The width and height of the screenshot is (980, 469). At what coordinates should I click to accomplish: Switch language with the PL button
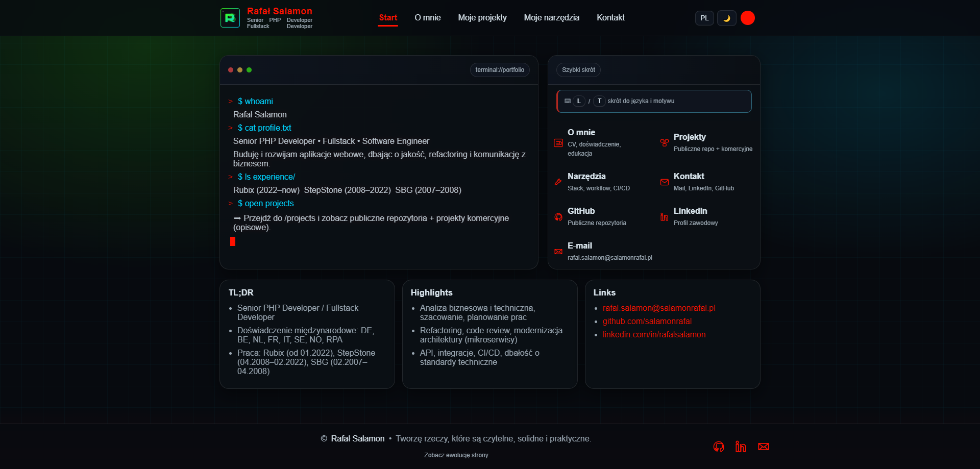704,18
